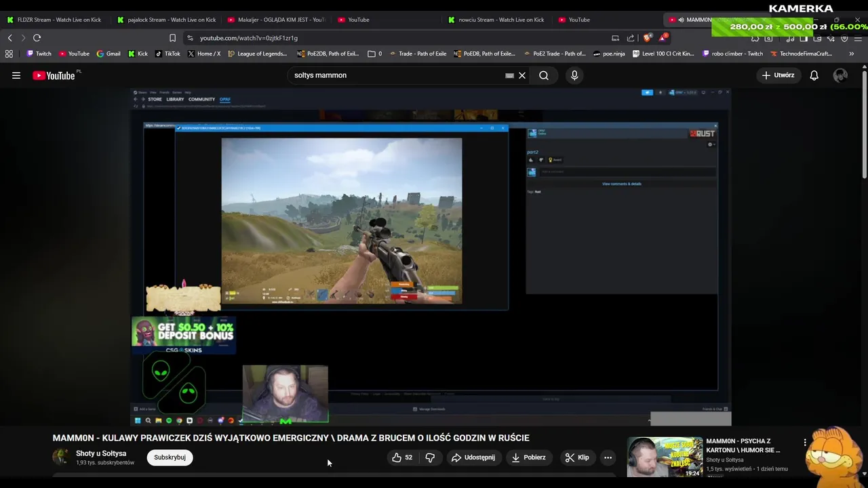868x488 pixels.
Task: Open the Shoty u Sołtysa channel name link
Action: (x=101, y=453)
